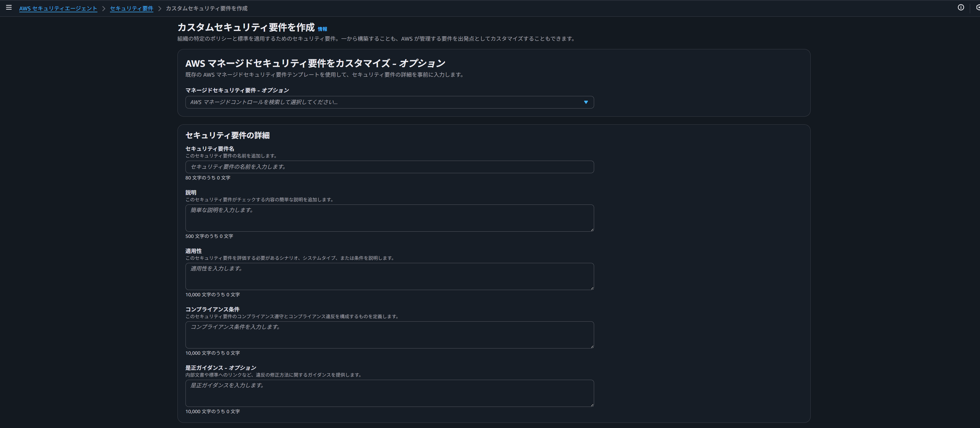Go to AWS セキュリティエージェント breadcrumb
Screen dimensions: 980x428
coord(58,8)
